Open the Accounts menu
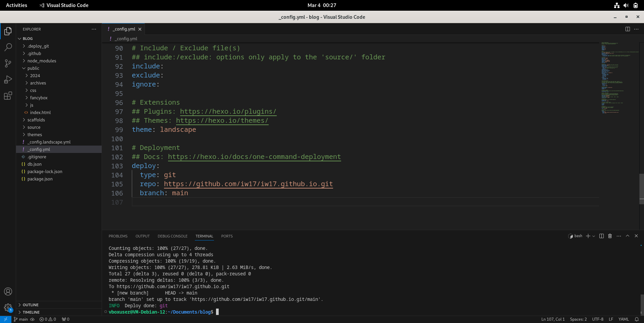The height and width of the screenshot is (323, 644). click(x=8, y=291)
